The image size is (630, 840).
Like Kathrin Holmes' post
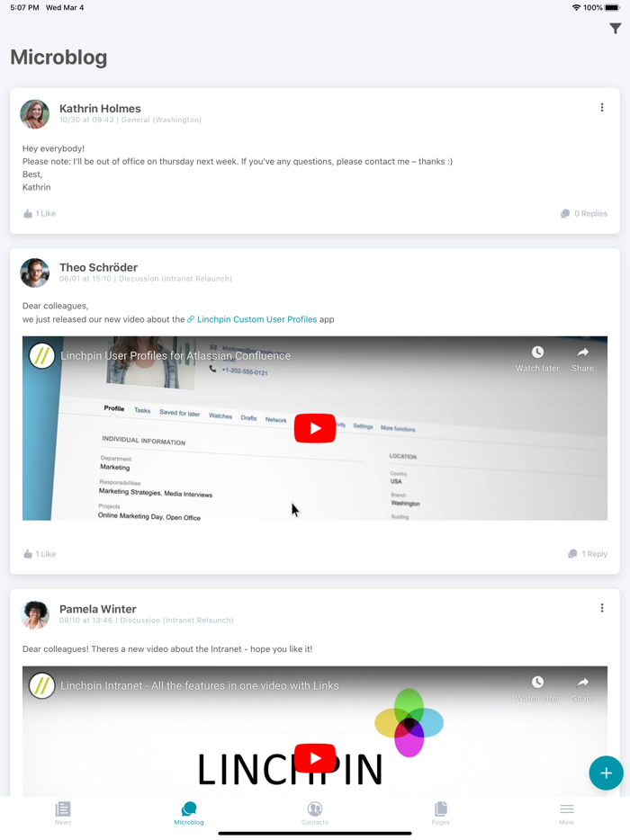(x=40, y=214)
